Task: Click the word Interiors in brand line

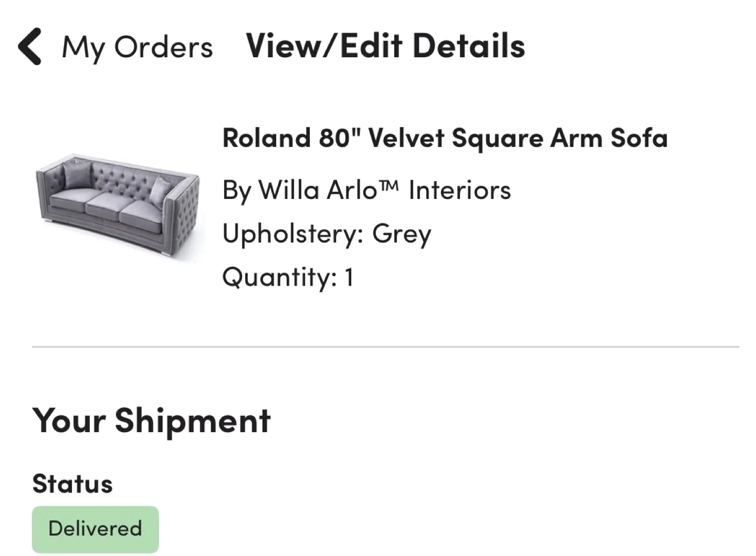Action: tap(459, 190)
